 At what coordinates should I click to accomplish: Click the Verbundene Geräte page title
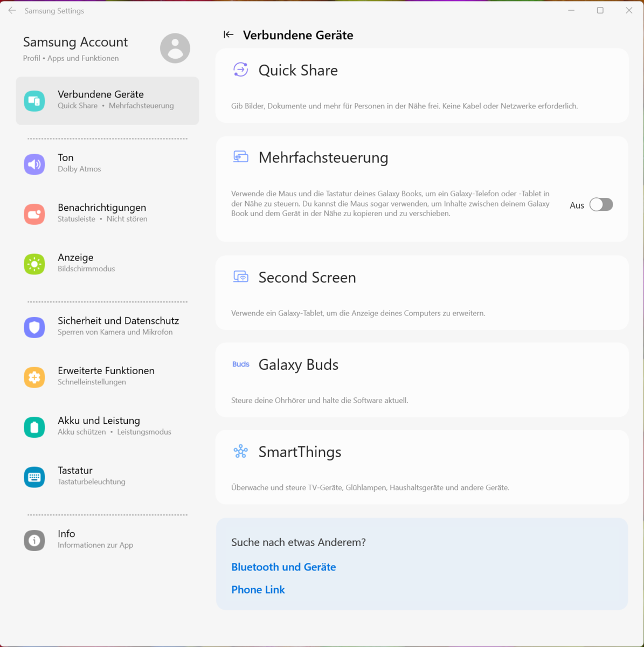click(x=298, y=35)
